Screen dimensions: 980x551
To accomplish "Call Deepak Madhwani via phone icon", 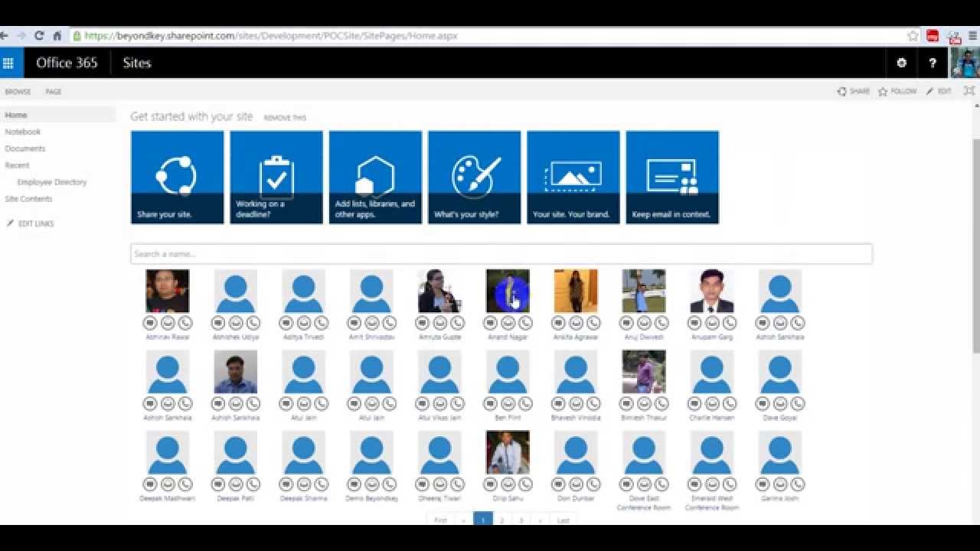I will (185, 484).
